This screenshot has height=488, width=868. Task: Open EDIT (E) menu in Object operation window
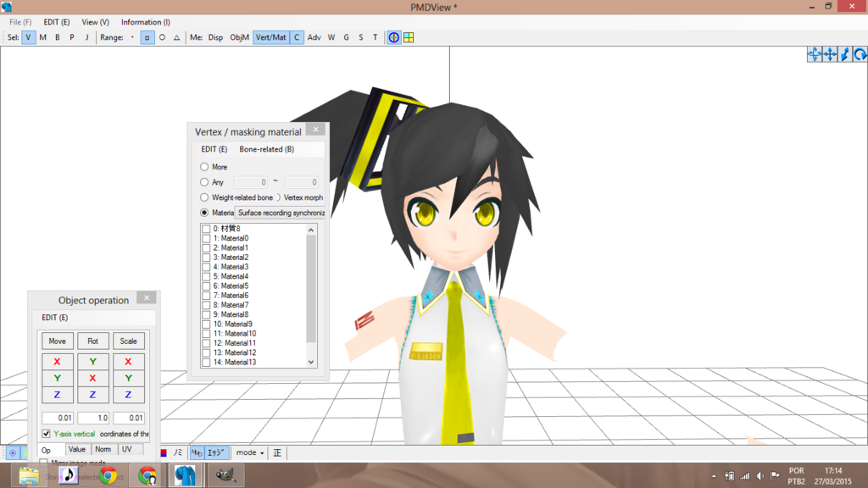[x=55, y=318]
